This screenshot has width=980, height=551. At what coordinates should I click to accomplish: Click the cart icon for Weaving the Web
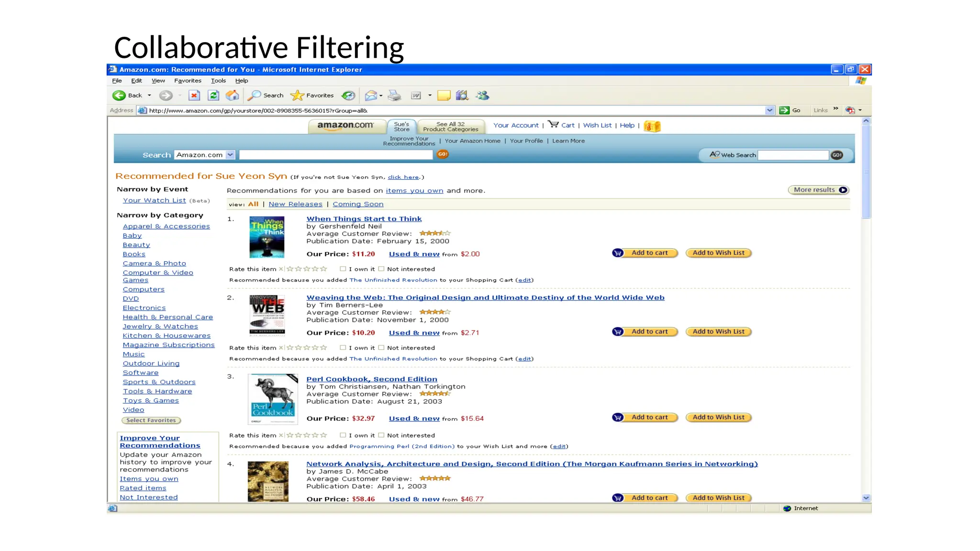(618, 332)
